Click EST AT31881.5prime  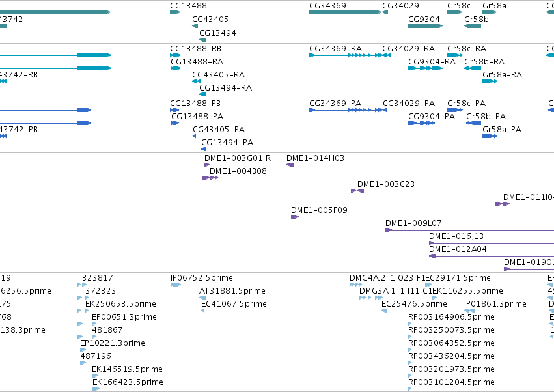pos(232,291)
